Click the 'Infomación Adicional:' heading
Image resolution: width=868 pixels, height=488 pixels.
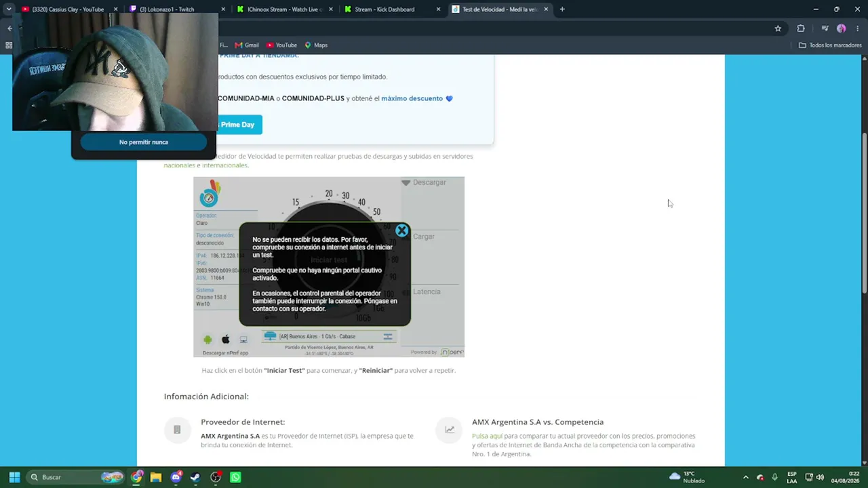[x=206, y=396]
